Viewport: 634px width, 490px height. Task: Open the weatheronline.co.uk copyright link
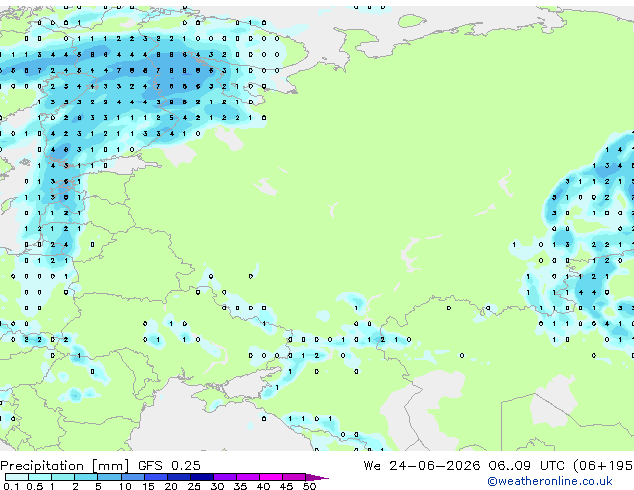point(550,481)
